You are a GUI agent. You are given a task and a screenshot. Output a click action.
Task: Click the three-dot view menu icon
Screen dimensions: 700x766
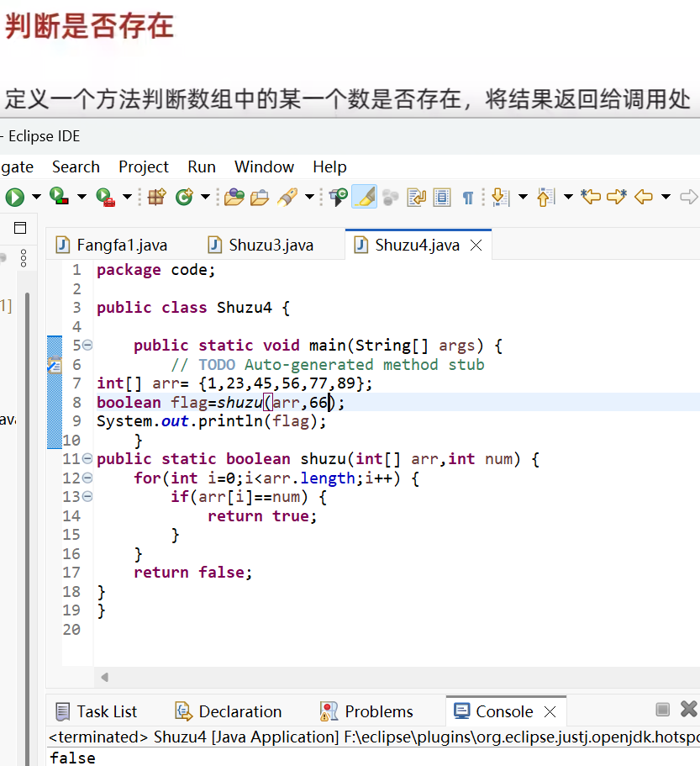click(x=24, y=258)
